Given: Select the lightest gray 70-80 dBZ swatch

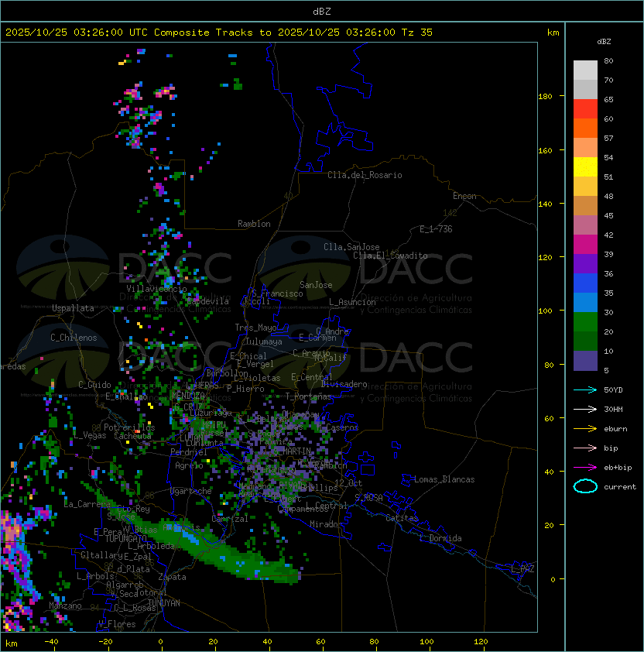Looking at the screenshot, I should point(585,70).
